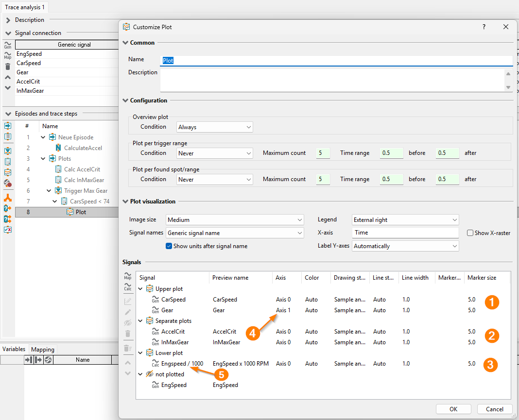
Task: Click the check/cross icon in the episodes toolbar
Action: [8, 230]
